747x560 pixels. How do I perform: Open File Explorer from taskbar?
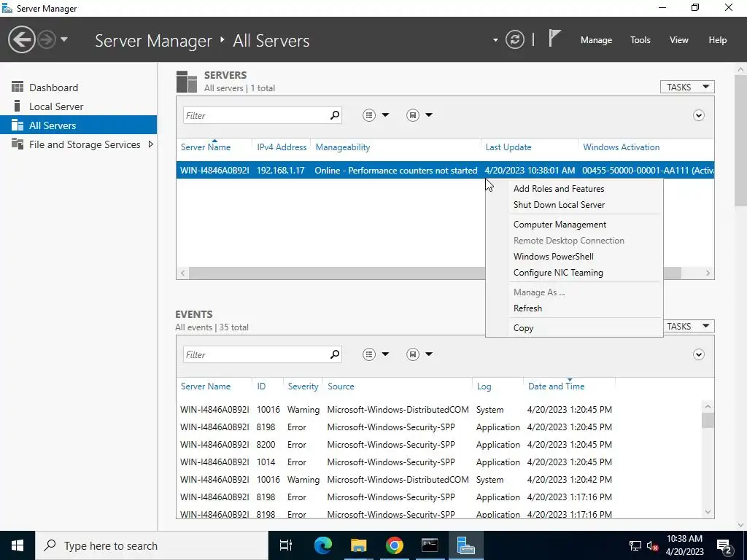coord(358,545)
